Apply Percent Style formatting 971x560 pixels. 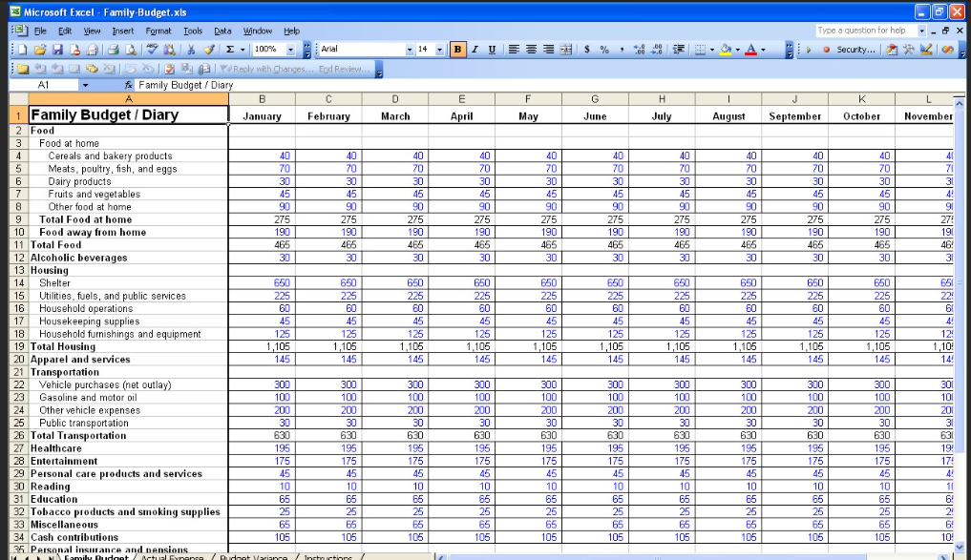(x=604, y=50)
